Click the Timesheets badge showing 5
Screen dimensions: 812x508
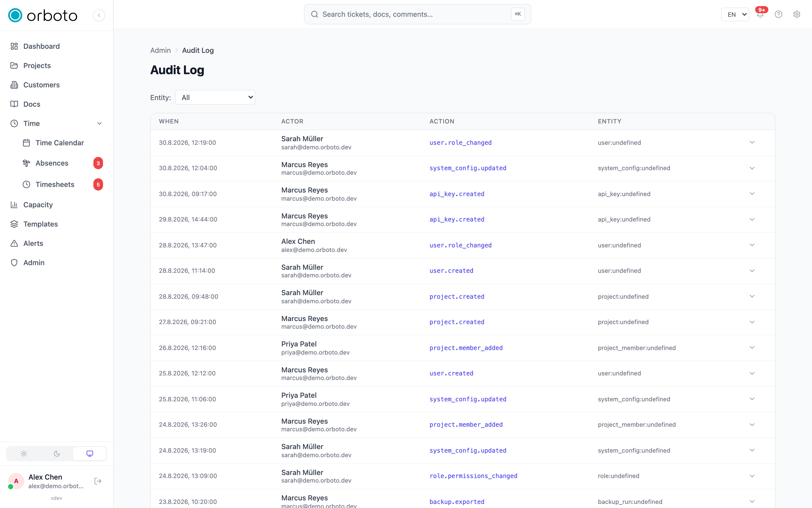tap(98, 184)
